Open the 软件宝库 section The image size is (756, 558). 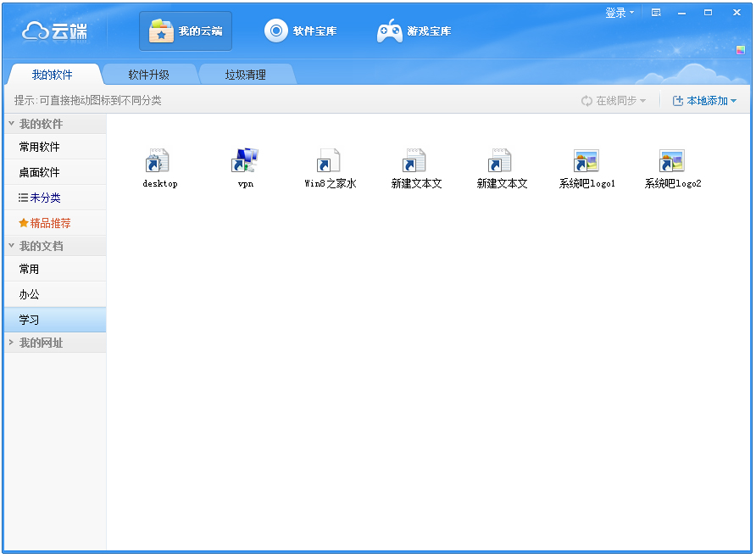coord(300,31)
